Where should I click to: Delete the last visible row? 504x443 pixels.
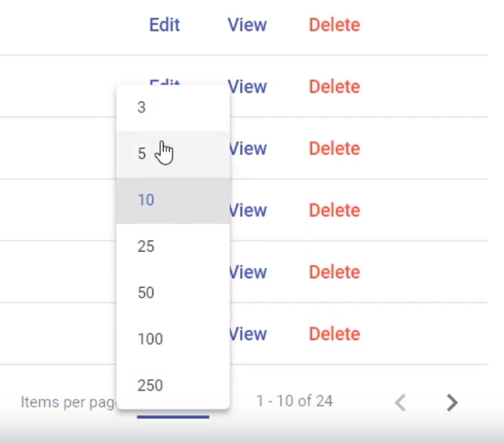point(334,334)
